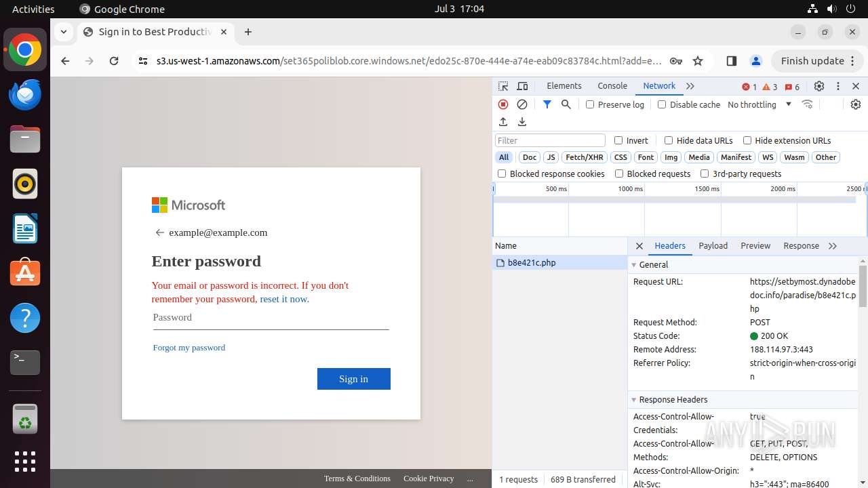Image resolution: width=868 pixels, height=488 pixels.
Task: Click the network overview timeline bar
Action: (x=674, y=200)
